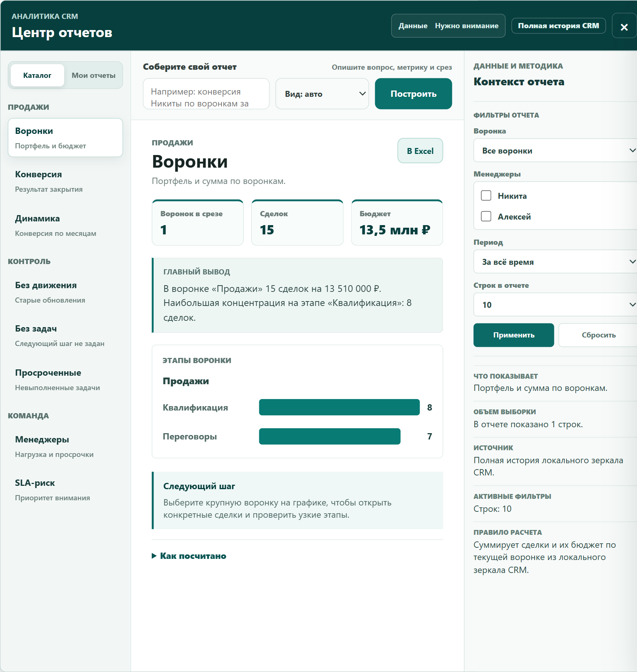
Task: Click 'В отчете показано 1 строк.' text
Action: pos(528,424)
